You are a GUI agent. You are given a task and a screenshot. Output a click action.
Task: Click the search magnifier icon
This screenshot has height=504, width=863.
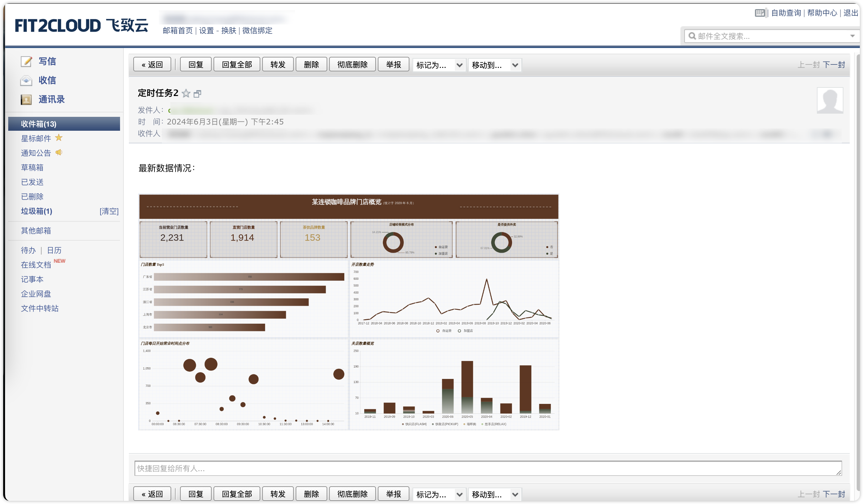(x=692, y=36)
